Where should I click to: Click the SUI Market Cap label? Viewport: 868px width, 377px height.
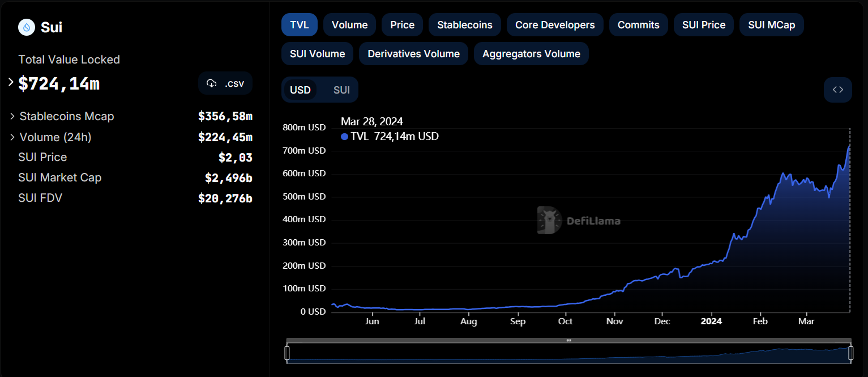tap(60, 177)
